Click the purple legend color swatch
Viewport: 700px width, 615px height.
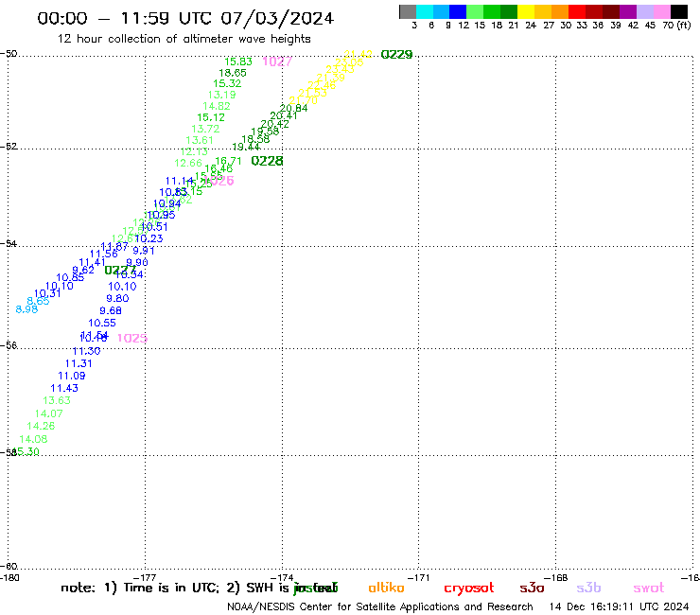628,11
